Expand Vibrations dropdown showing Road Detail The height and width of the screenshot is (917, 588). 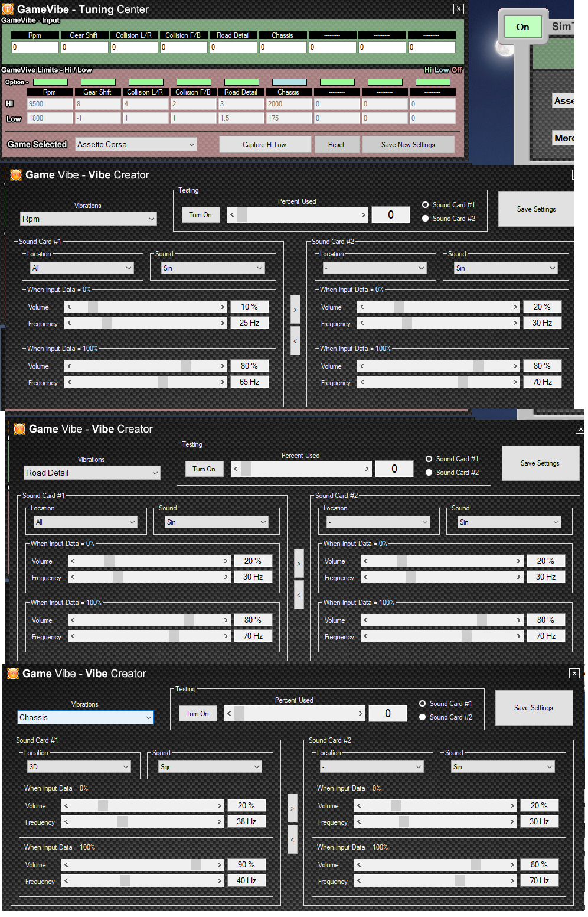point(92,473)
